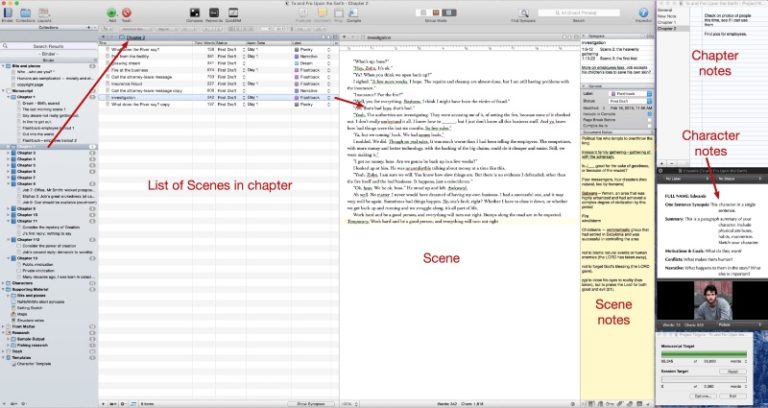Show References via inspector footer icon
The width and height of the screenshot is (768, 408).
602,404
